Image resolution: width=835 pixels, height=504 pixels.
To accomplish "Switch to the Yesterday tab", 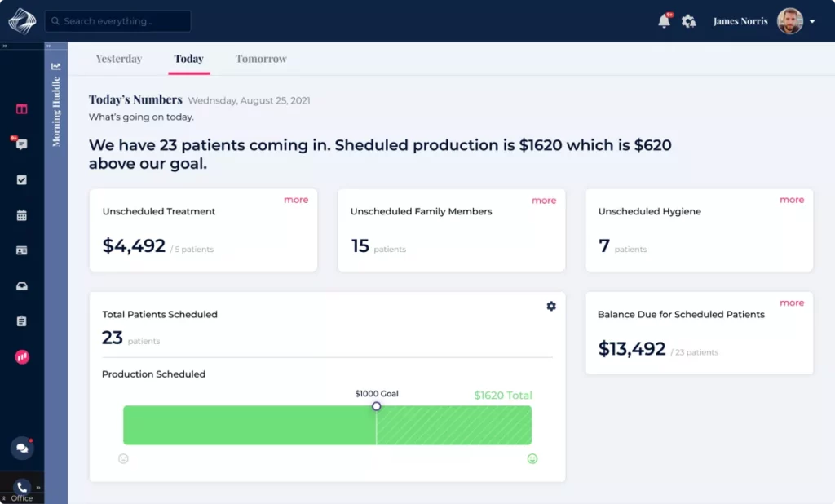I will pos(119,59).
